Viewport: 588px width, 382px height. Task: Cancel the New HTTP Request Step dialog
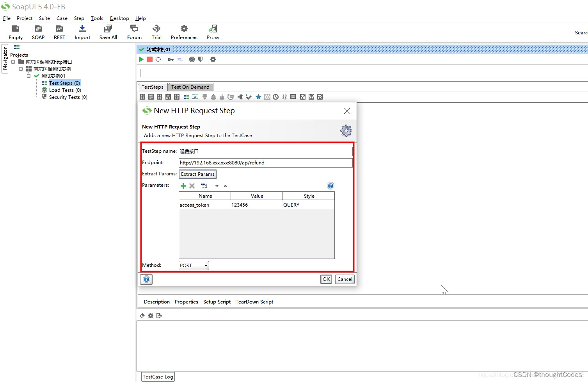coord(345,279)
